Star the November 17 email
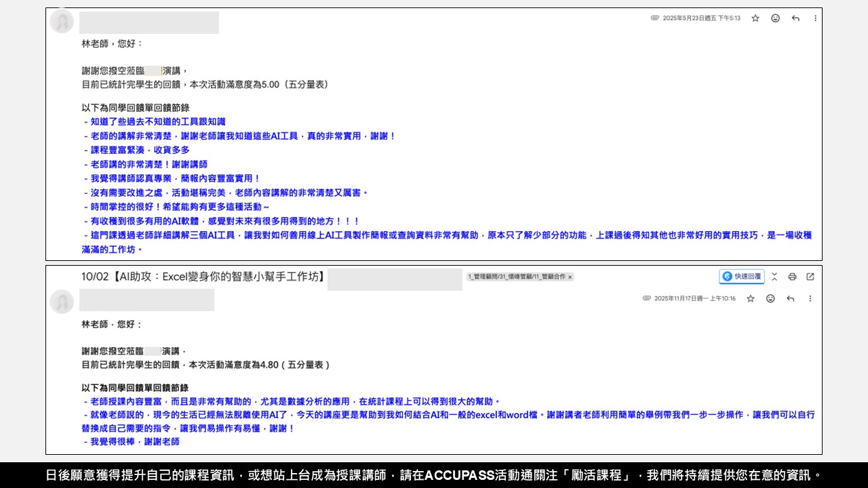Image resolution: width=868 pixels, height=488 pixels. click(750, 298)
